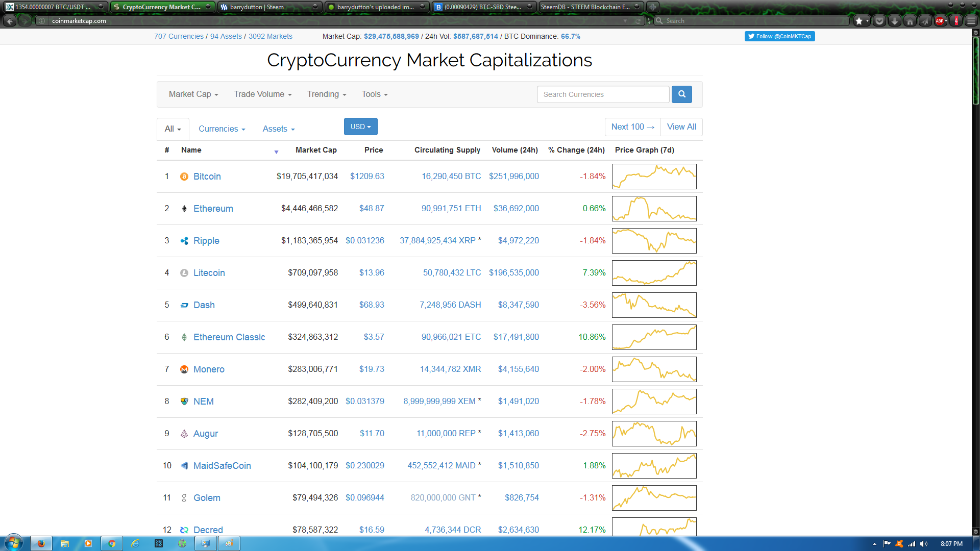Viewport: 980px width, 551px height.
Task: Open the 3092 Markets link
Action: coord(271,36)
